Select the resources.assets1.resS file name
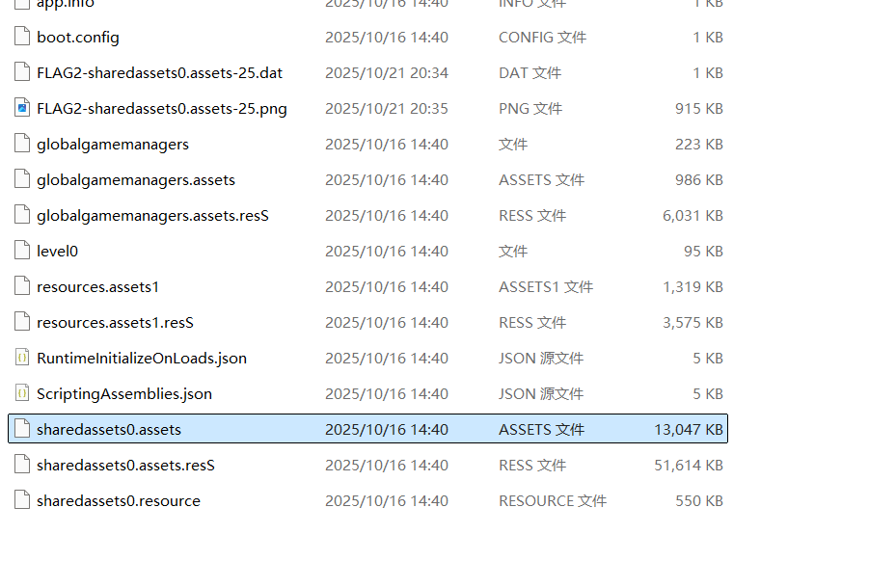869x588 pixels. coord(116,322)
